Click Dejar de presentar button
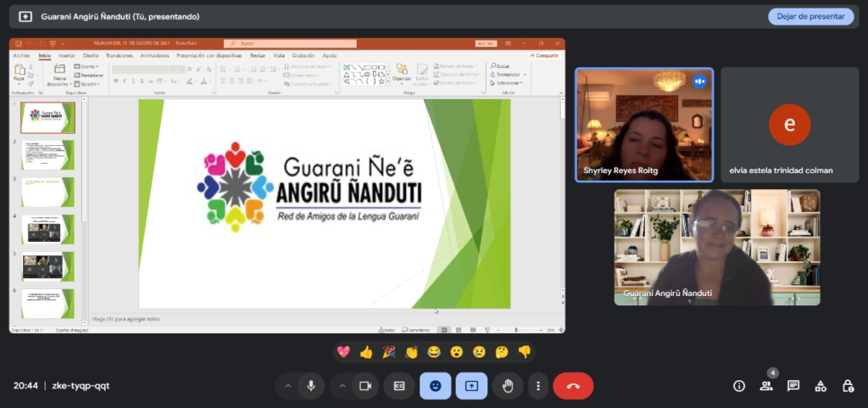Screen dimensions: 868x408 click(x=810, y=17)
